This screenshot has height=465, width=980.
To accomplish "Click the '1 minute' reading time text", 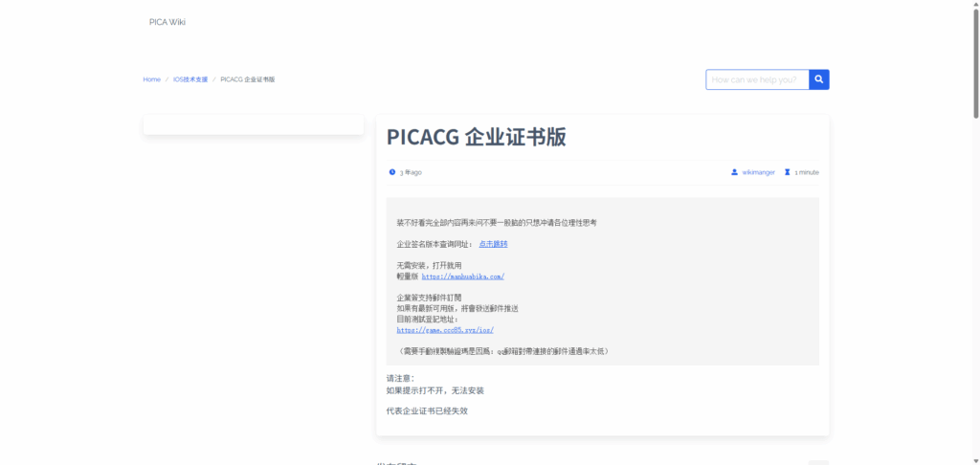I will tap(806, 172).
